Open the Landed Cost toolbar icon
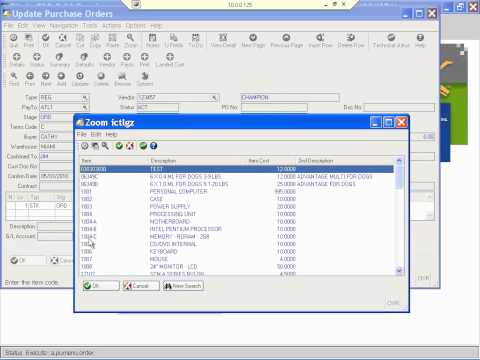Image resolution: width=480 pixels, height=360 pixels. (170, 57)
